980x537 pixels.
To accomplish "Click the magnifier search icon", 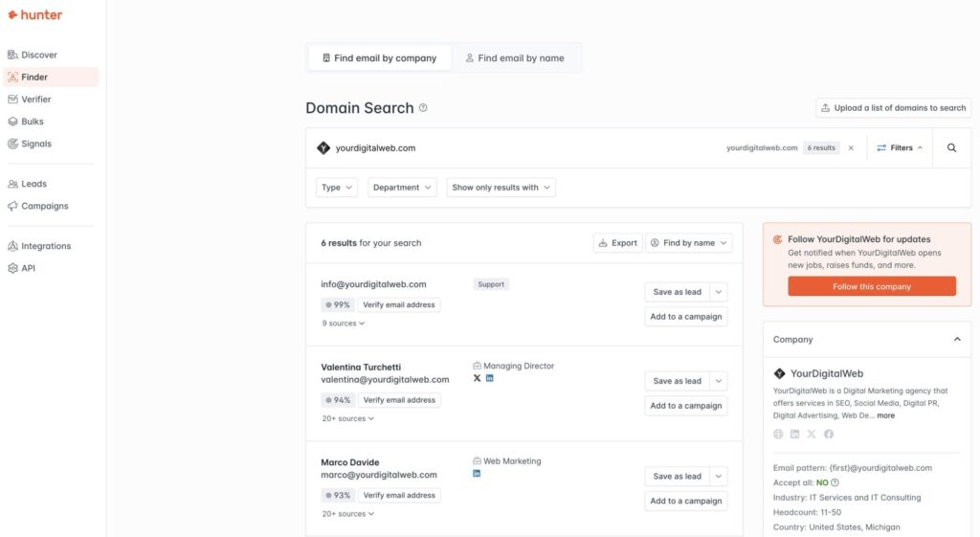I will (x=951, y=148).
